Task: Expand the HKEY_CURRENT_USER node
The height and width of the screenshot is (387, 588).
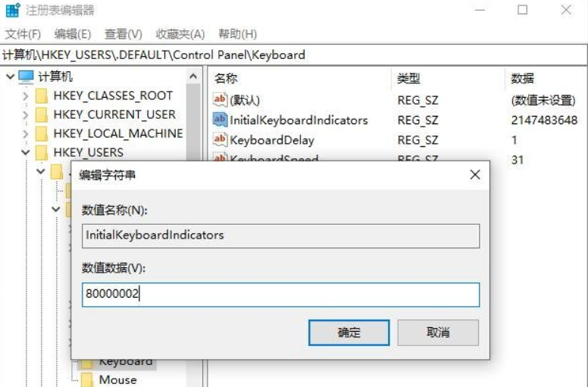Action: point(25,114)
